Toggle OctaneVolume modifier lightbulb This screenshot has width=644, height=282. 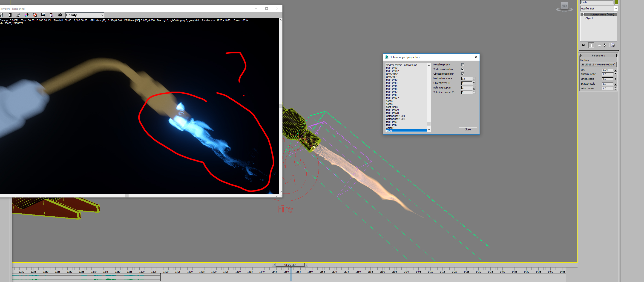[584, 15]
